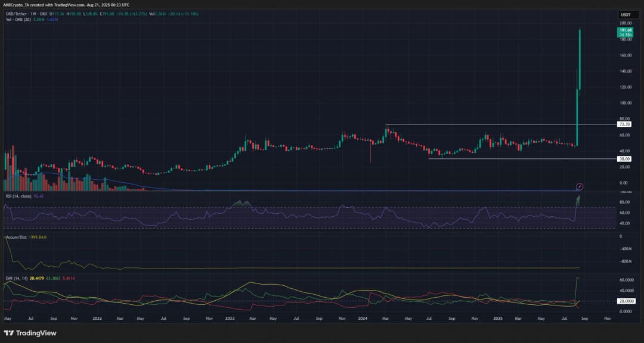Image resolution: width=644 pixels, height=343 pixels.
Task: Click the 2023 label on time axis
Action: (x=228, y=319)
